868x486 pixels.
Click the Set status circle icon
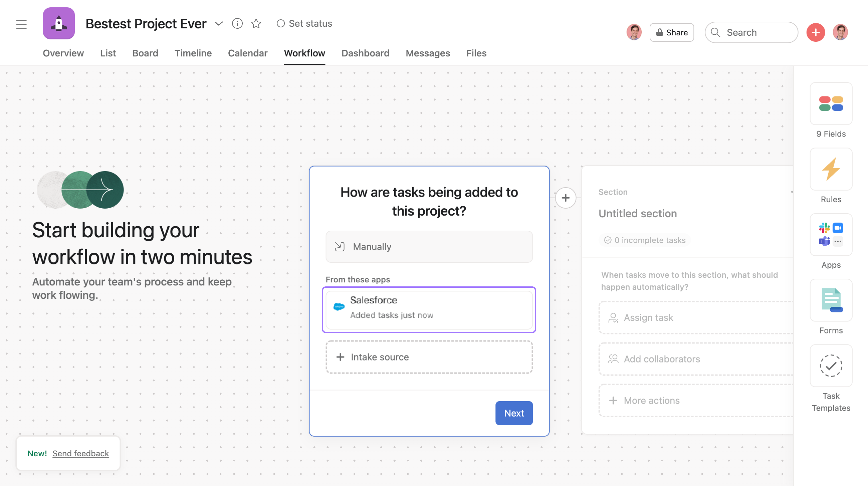point(280,24)
